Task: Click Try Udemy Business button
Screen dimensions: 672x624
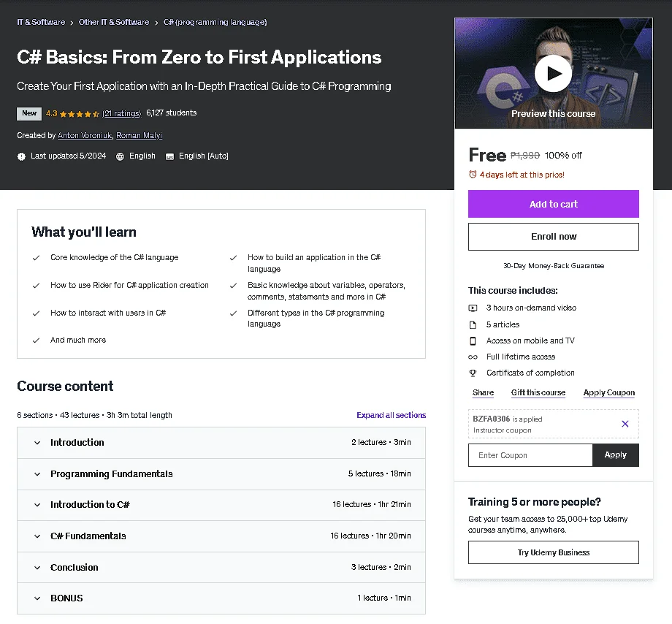Action: (553, 552)
